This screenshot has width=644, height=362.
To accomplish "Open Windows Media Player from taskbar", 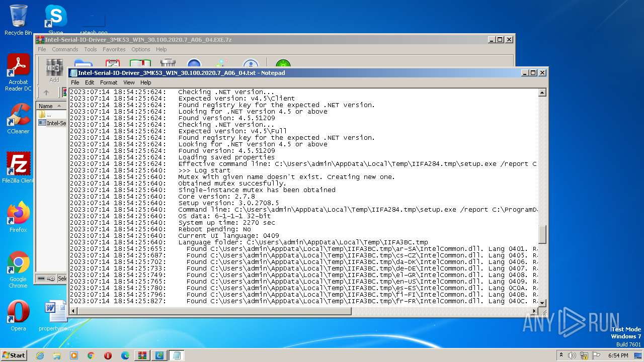I will tap(74, 355).
